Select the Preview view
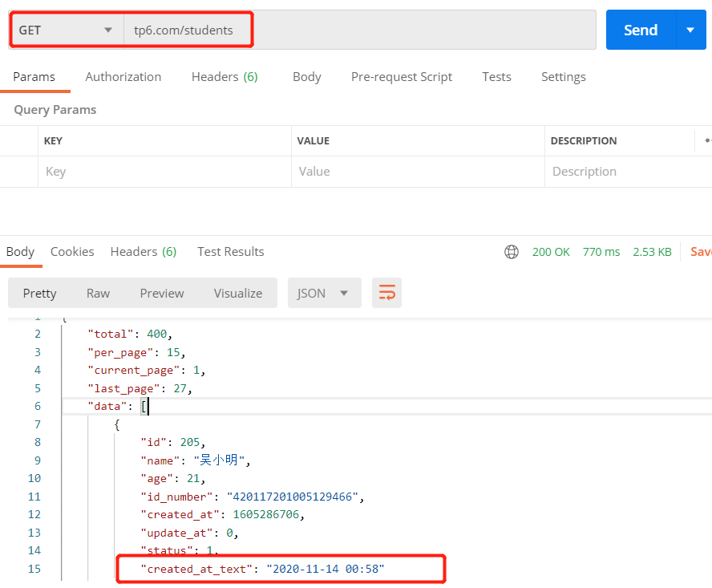Screen dimensions: 712x588 (x=162, y=293)
